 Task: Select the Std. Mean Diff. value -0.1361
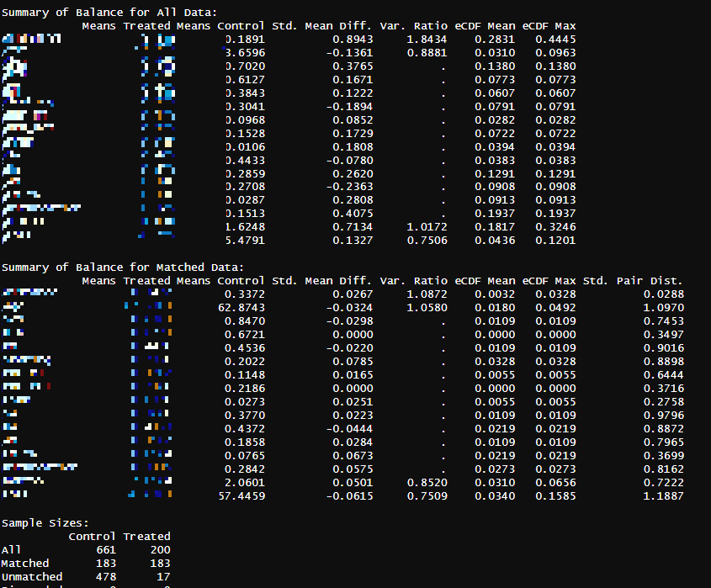coord(349,53)
